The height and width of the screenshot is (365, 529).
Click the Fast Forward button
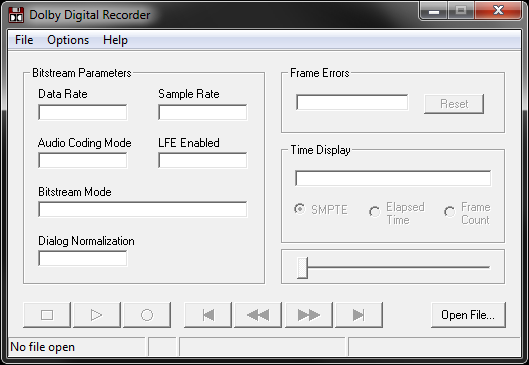[x=309, y=315]
